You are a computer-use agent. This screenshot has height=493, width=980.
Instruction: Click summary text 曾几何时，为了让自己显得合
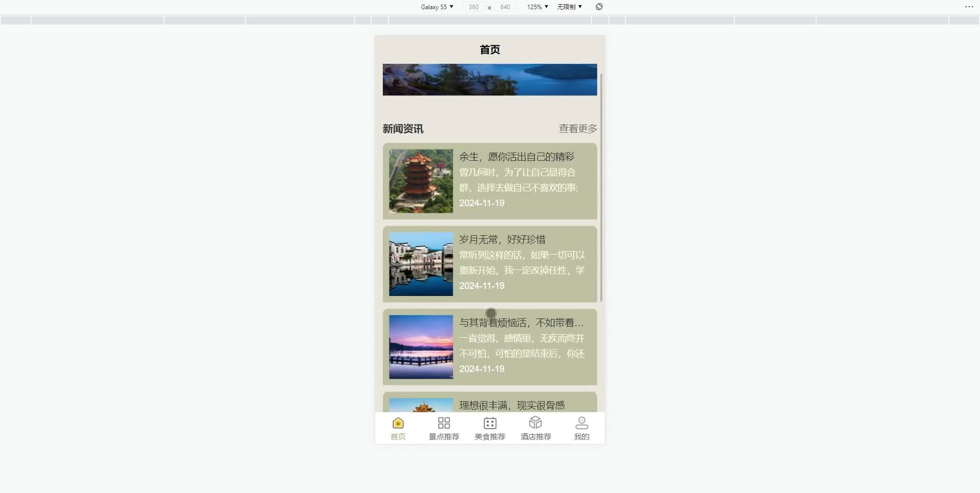pyautogui.click(x=517, y=172)
